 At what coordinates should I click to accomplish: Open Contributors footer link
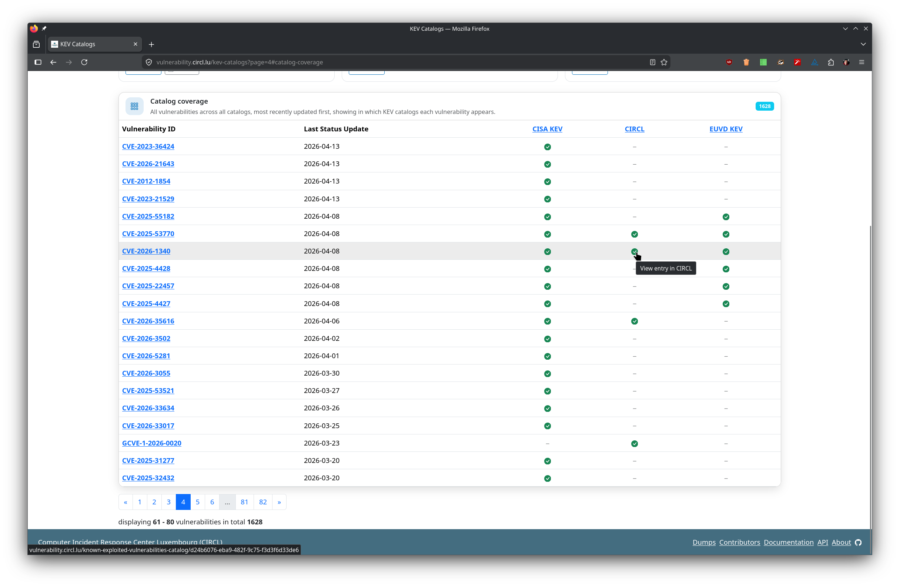pos(739,542)
